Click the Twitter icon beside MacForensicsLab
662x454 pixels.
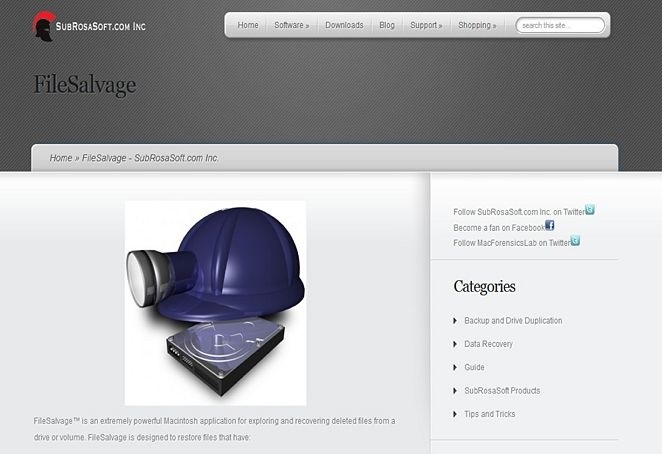coord(575,240)
